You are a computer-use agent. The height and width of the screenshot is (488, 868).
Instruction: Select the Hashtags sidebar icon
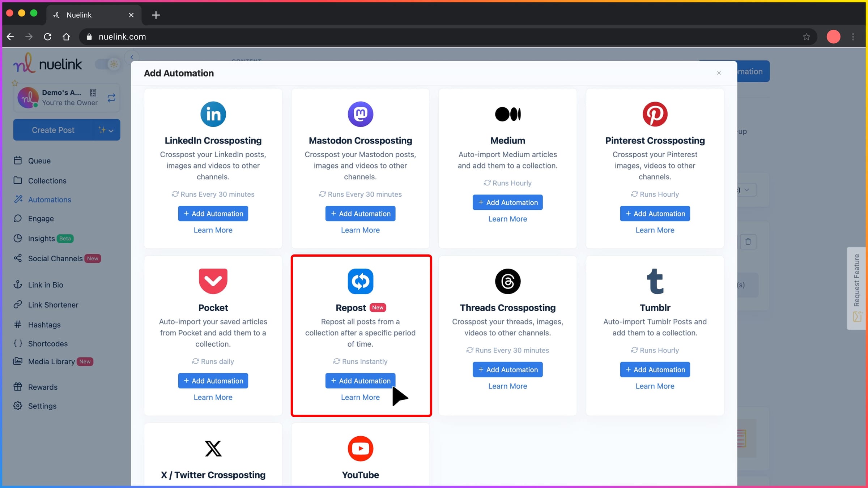tap(18, 325)
